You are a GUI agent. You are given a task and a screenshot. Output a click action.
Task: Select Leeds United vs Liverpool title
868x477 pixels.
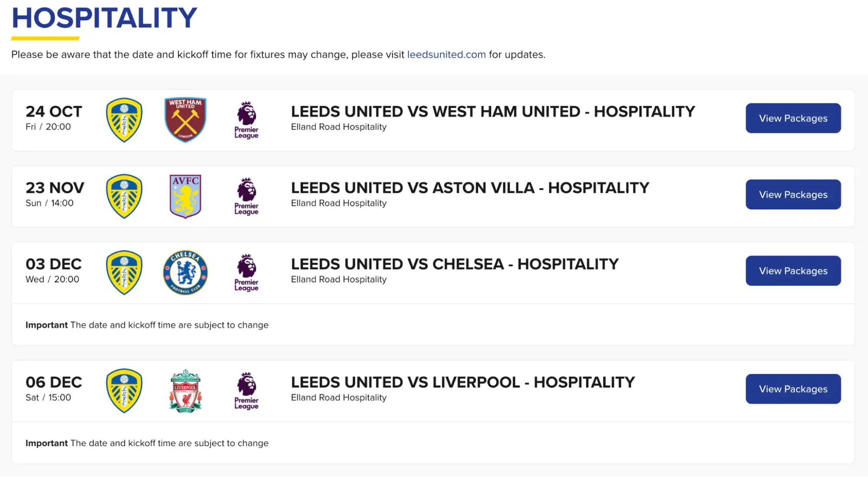[462, 382]
